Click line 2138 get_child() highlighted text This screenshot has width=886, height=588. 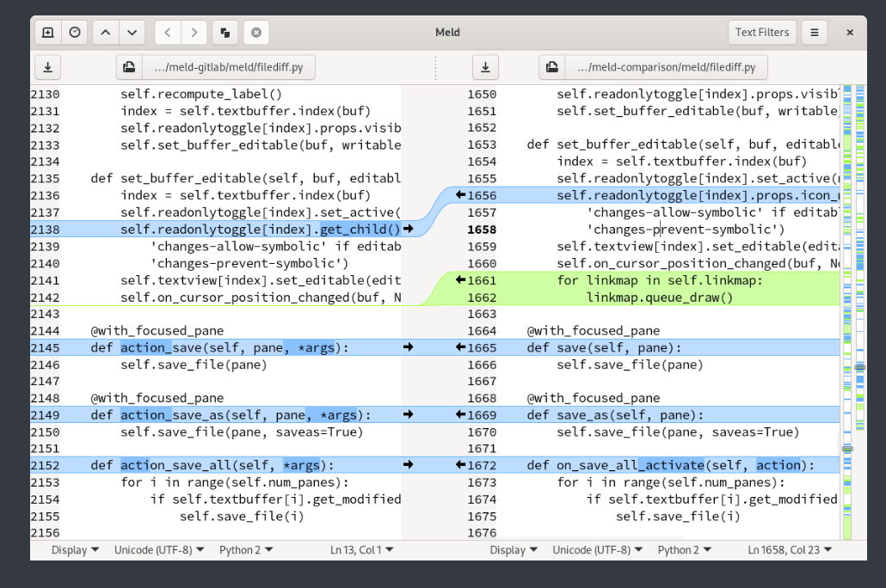pos(360,230)
